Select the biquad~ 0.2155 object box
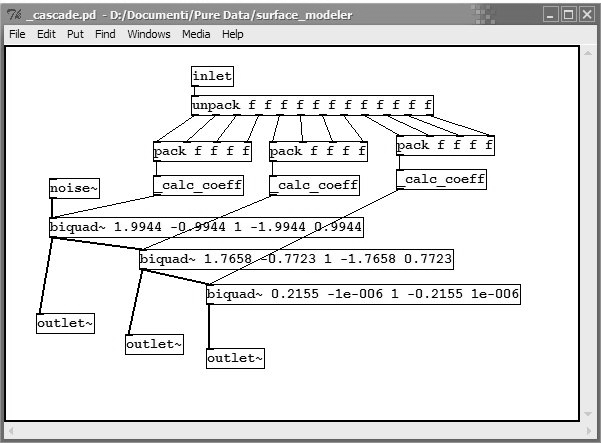 (x=363, y=294)
